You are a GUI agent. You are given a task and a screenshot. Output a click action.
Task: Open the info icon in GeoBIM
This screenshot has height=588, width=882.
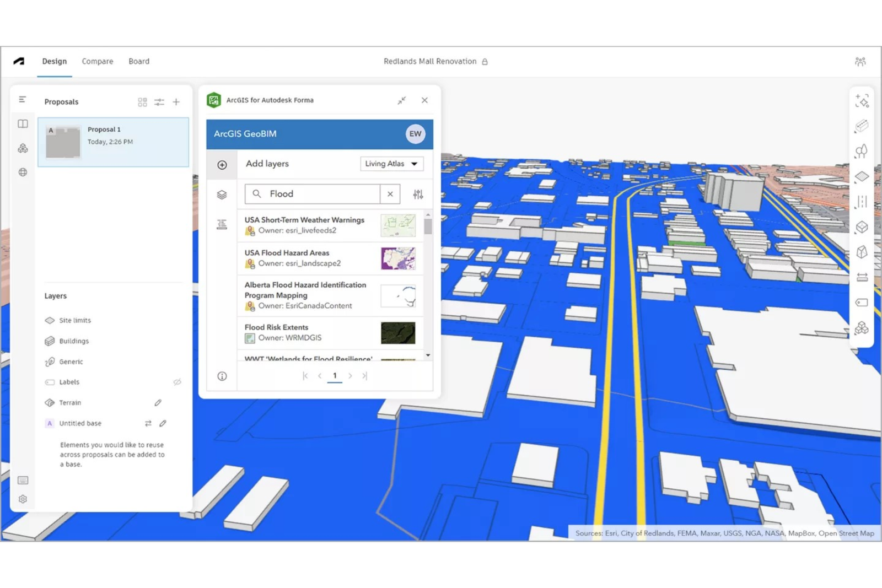(x=222, y=376)
